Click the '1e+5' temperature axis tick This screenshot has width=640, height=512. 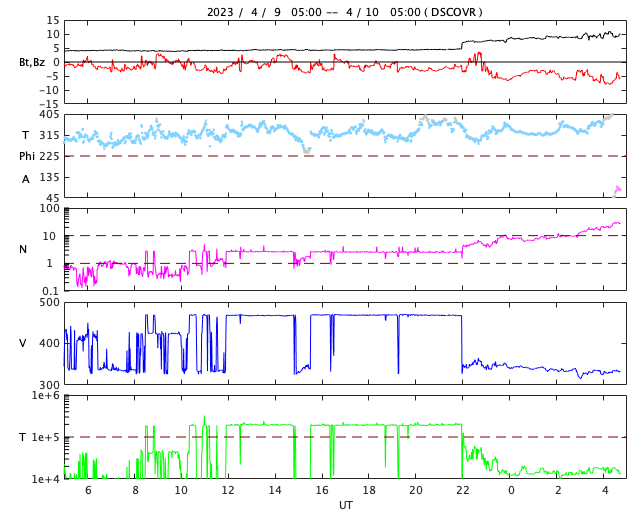tap(45, 437)
